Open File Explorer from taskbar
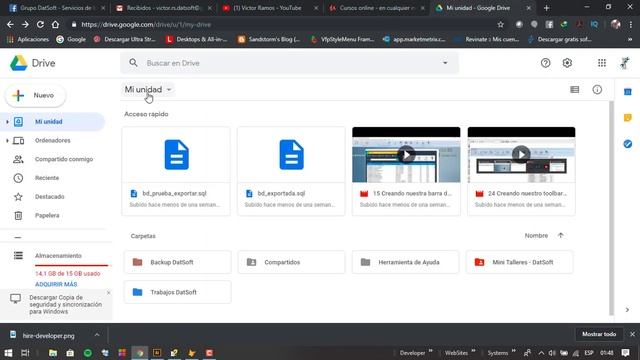The width and height of the screenshot is (640, 360). pos(53,353)
